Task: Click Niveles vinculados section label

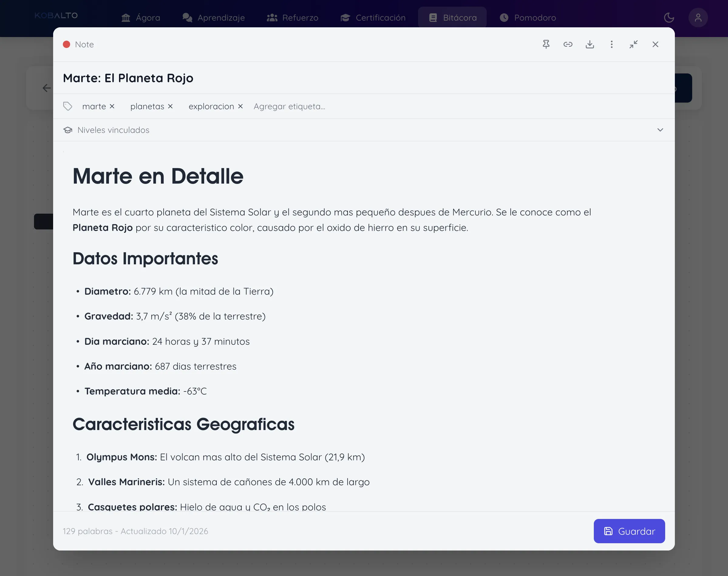Action: 113,130
